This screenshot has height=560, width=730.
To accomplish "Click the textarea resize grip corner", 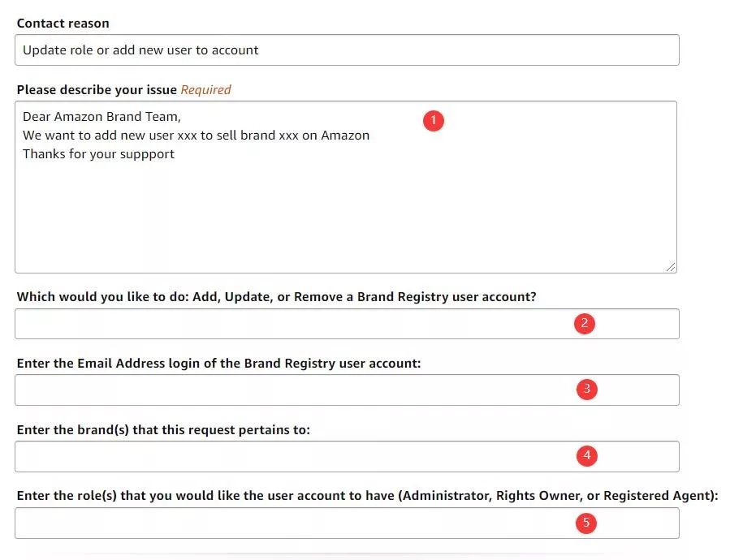I will point(671,267).
